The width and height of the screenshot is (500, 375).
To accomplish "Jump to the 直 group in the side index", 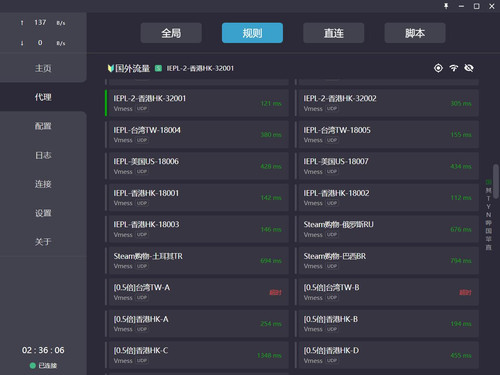I will click(488, 247).
